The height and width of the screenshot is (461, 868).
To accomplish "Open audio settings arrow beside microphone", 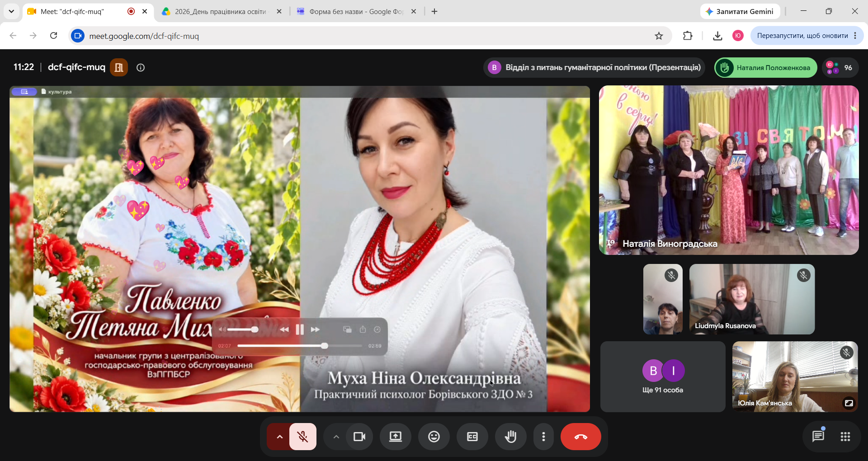I will point(279,437).
